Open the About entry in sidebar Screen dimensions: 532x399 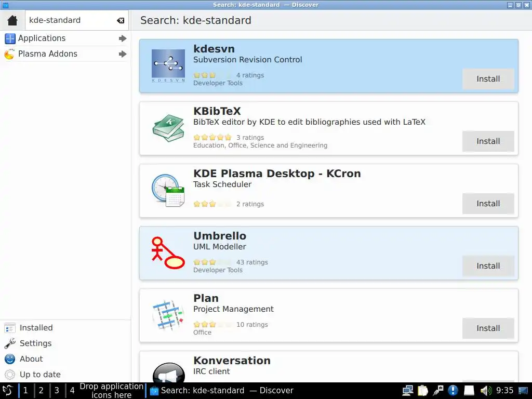coord(65,359)
